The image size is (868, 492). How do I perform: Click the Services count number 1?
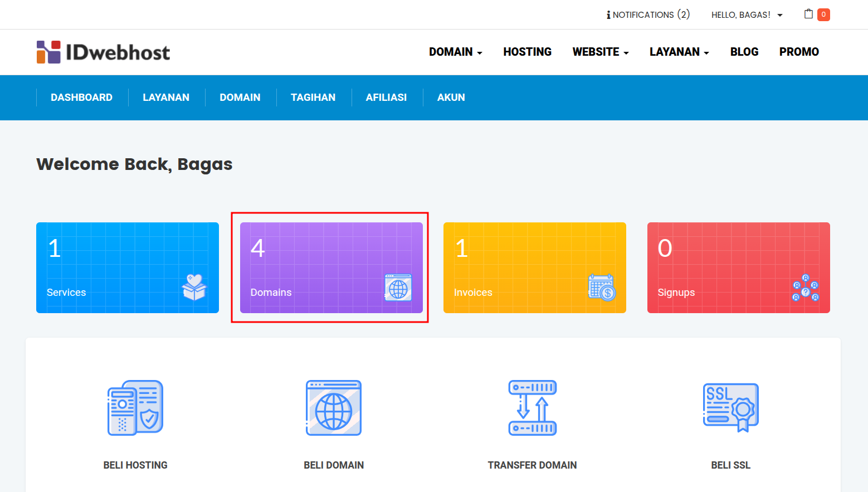coord(55,248)
